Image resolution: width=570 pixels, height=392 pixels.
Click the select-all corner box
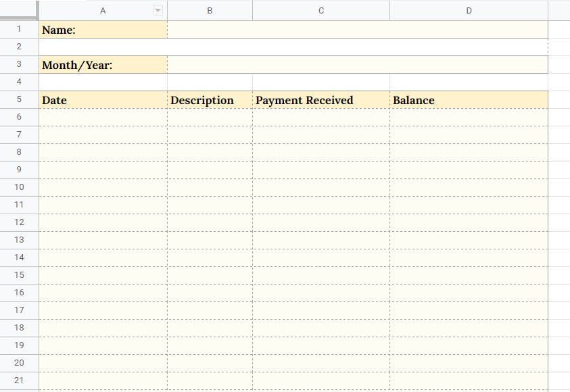click(x=19, y=10)
